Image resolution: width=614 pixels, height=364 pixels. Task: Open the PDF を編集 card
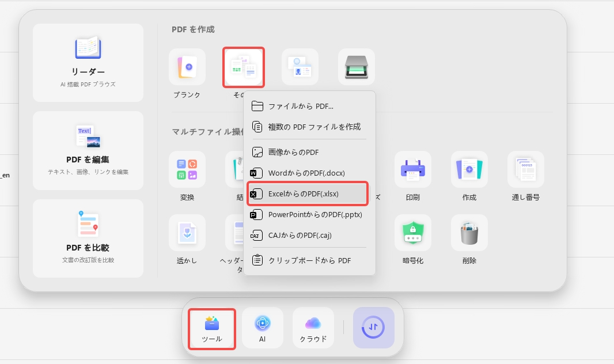click(88, 151)
